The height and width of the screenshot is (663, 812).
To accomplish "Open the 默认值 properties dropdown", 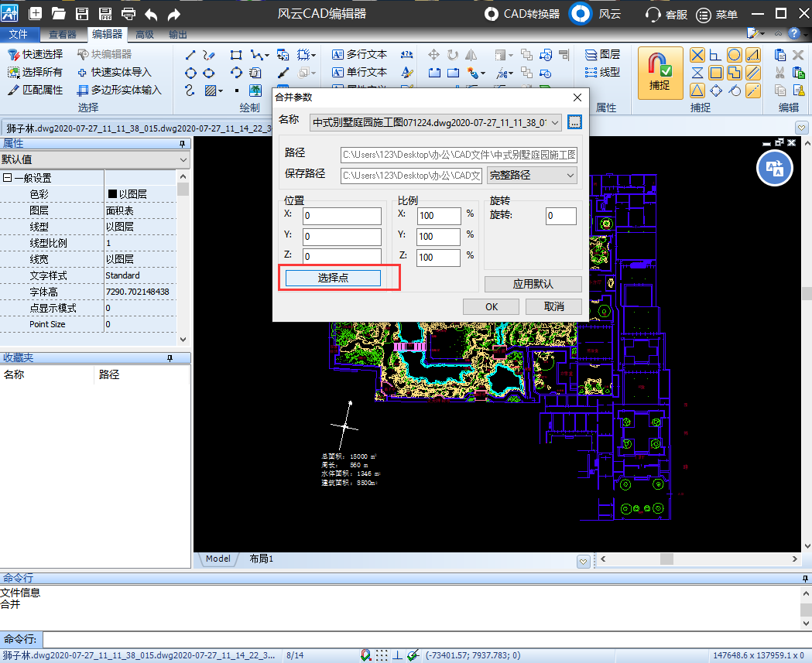I will (95, 159).
